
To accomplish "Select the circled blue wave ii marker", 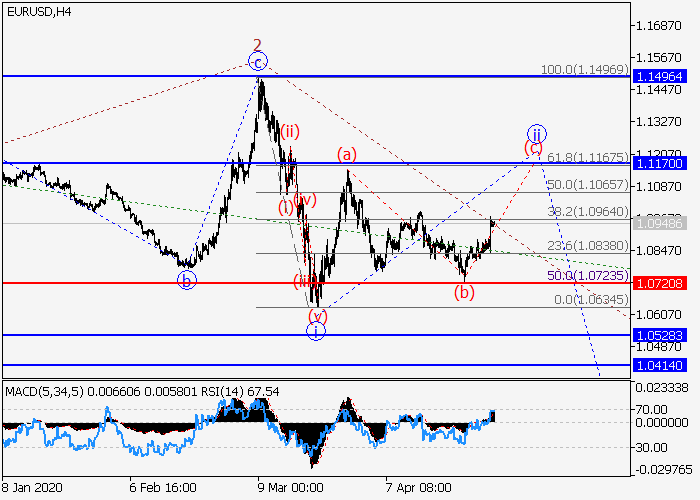I will pos(536,134).
